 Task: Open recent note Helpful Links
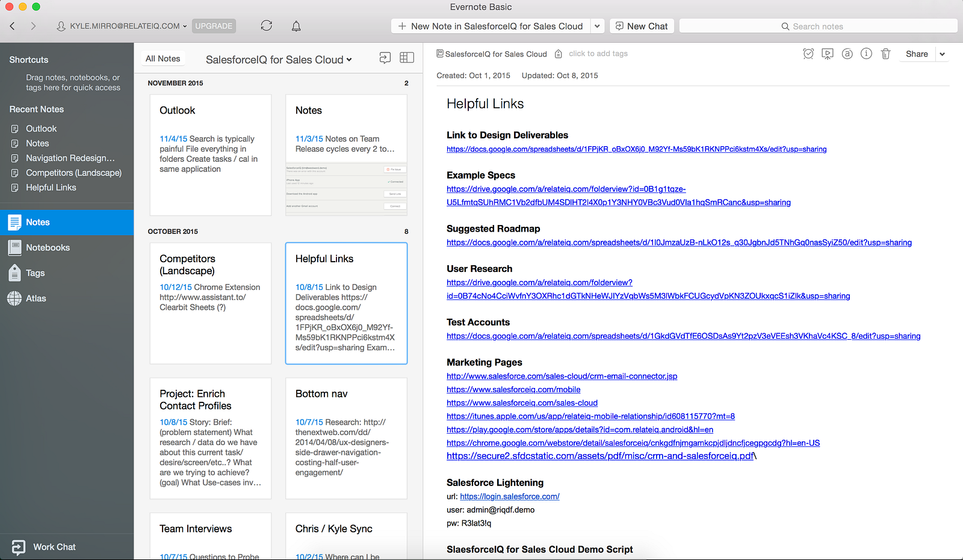coord(51,188)
